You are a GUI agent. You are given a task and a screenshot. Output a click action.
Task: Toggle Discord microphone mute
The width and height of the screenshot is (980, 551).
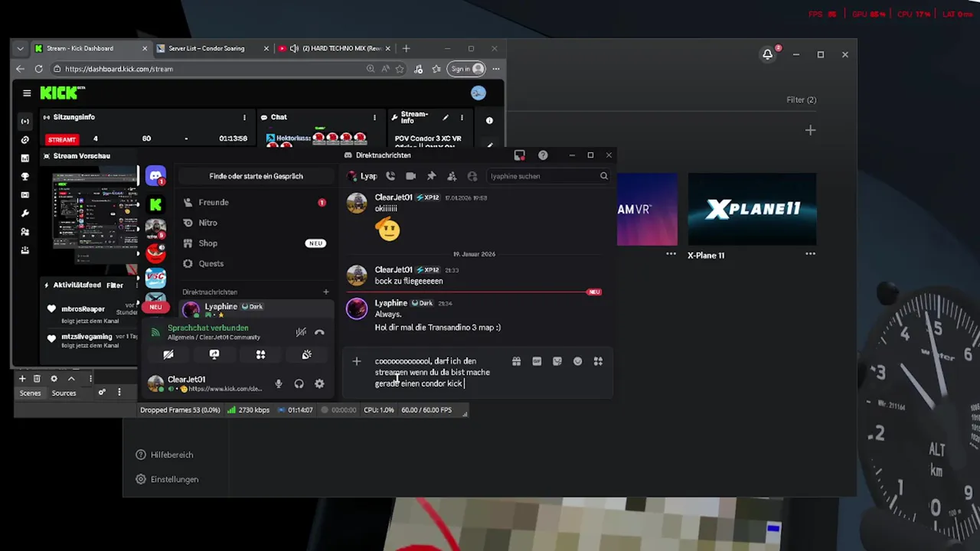pyautogui.click(x=279, y=384)
